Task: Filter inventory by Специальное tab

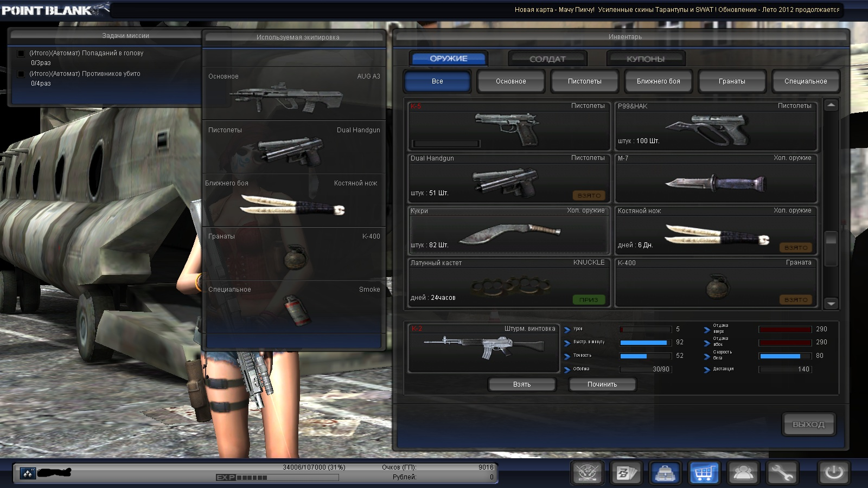Action: 806,81
